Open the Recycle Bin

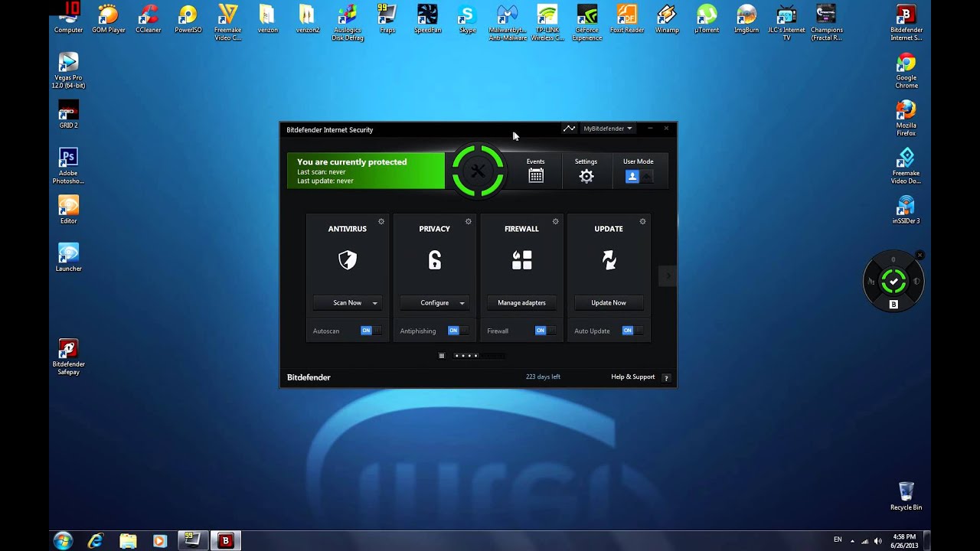[x=906, y=496]
